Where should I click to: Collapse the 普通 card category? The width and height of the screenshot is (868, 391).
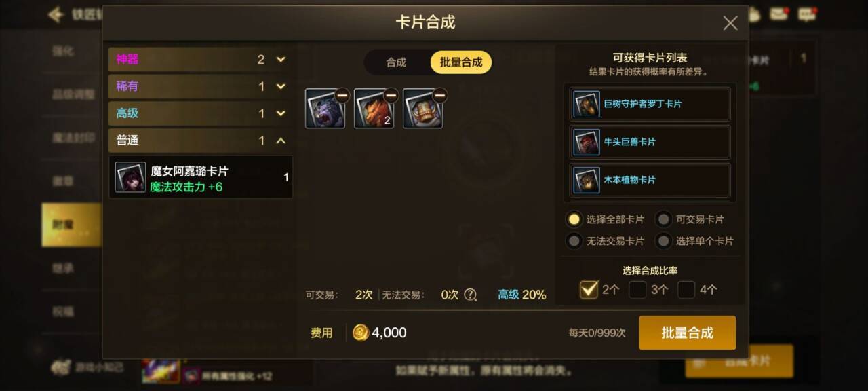point(200,141)
